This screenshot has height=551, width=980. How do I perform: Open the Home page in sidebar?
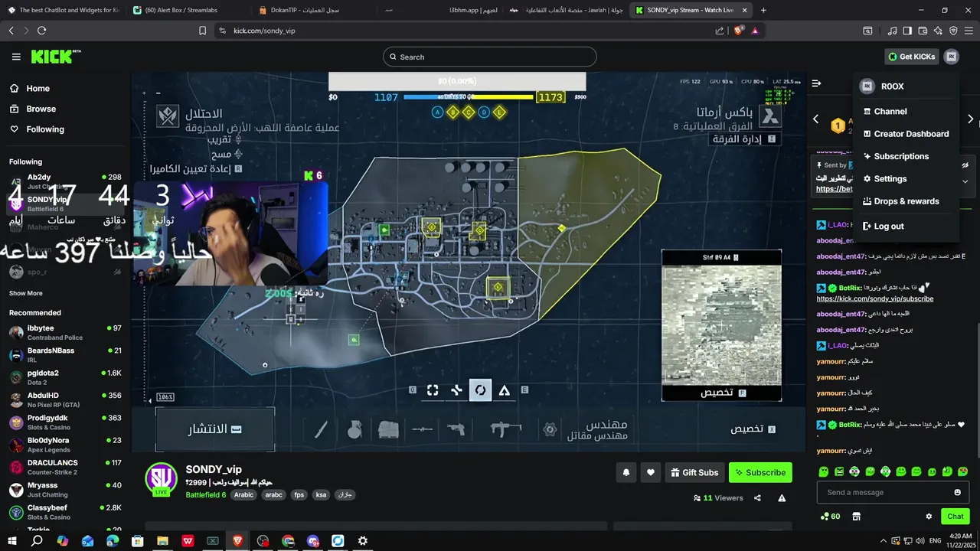(x=38, y=88)
